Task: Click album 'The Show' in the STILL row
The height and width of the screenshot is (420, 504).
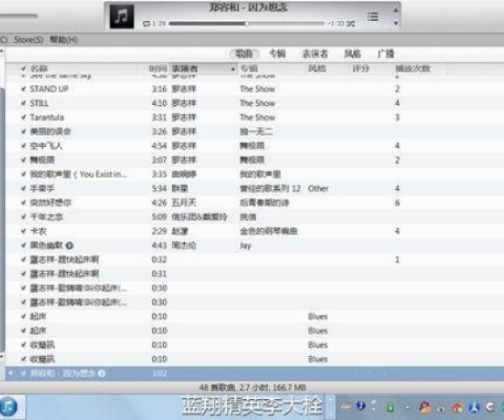Action: 258,103
